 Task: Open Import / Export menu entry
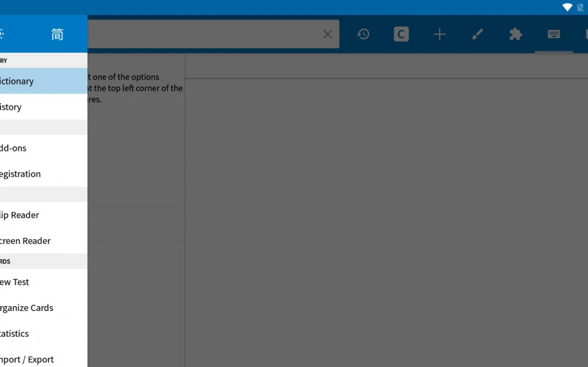tap(31, 359)
